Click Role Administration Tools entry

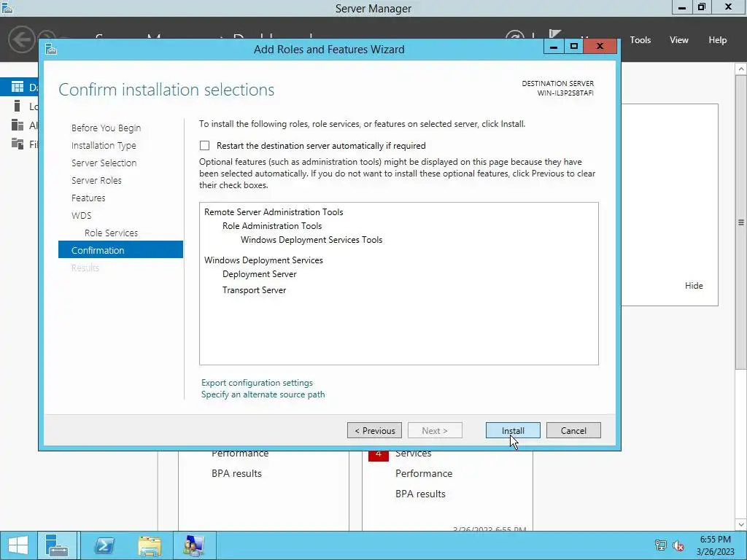272,226
